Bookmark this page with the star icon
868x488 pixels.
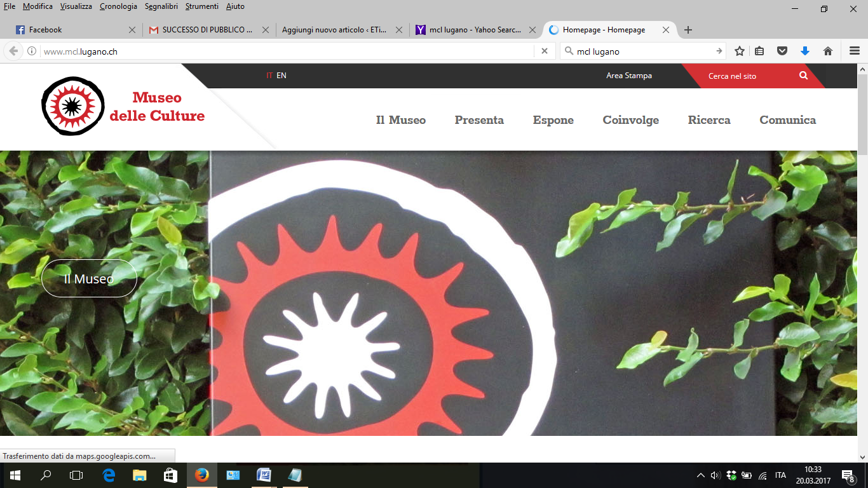(740, 51)
